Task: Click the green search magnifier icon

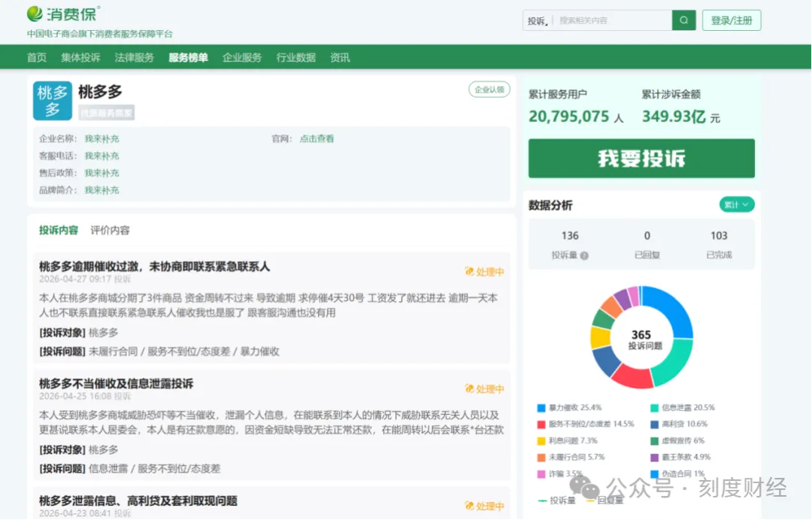Action: click(683, 20)
